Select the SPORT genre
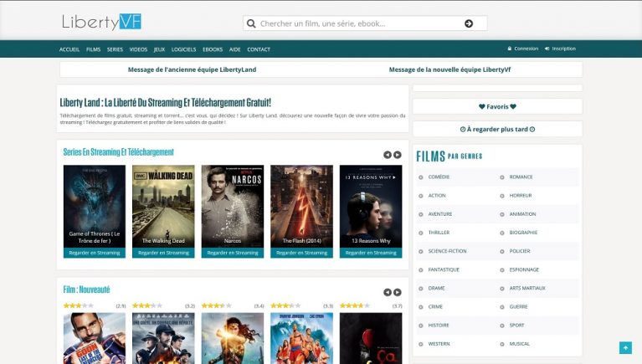Viewport: 642px width, 364px height. click(516, 326)
